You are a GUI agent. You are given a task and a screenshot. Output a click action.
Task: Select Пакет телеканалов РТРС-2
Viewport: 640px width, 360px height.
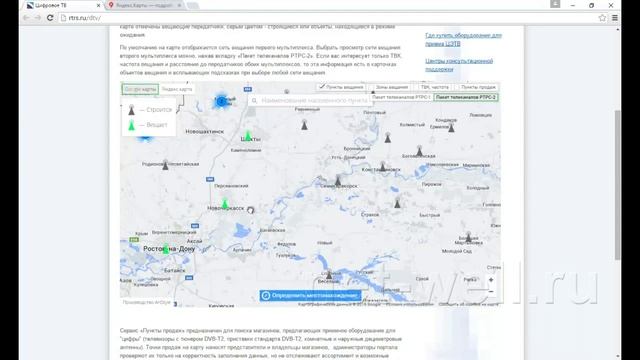[x=465, y=98]
